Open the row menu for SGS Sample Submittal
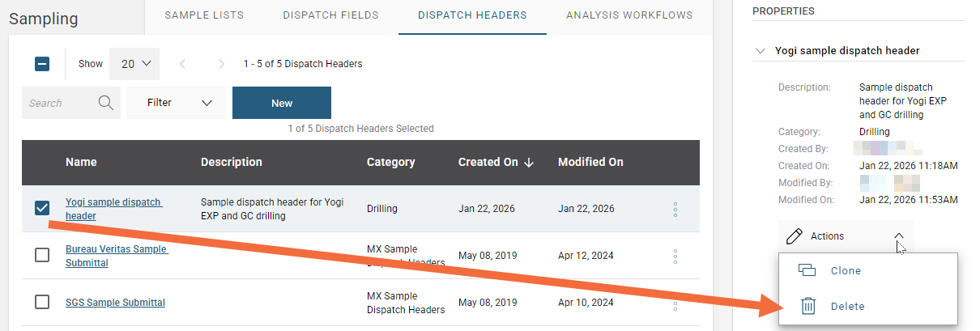 675,303
